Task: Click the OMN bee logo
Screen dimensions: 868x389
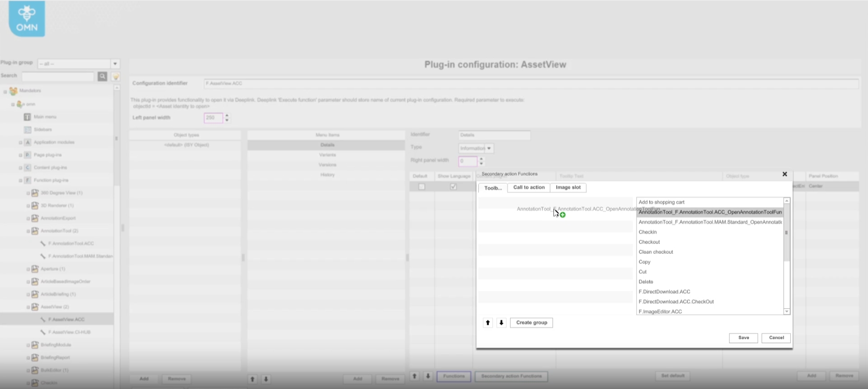Action: pos(27,19)
